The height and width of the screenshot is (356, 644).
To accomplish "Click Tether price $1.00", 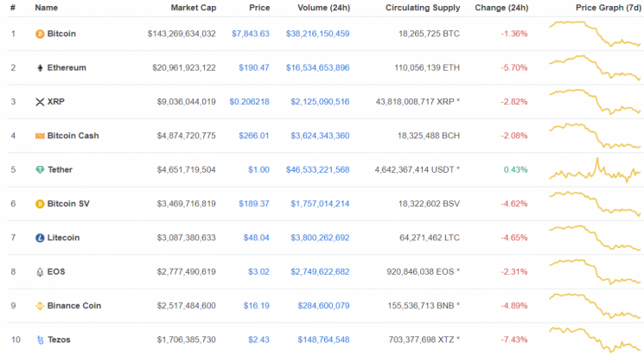I will (258, 170).
